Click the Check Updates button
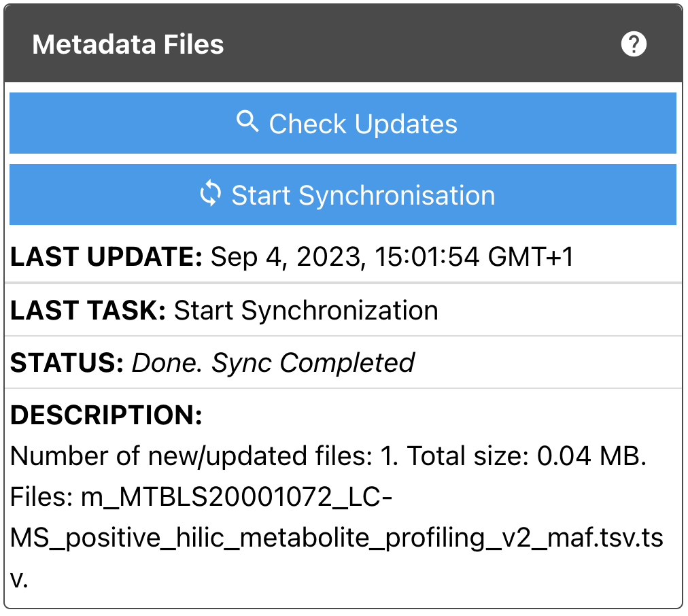 coord(343,123)
